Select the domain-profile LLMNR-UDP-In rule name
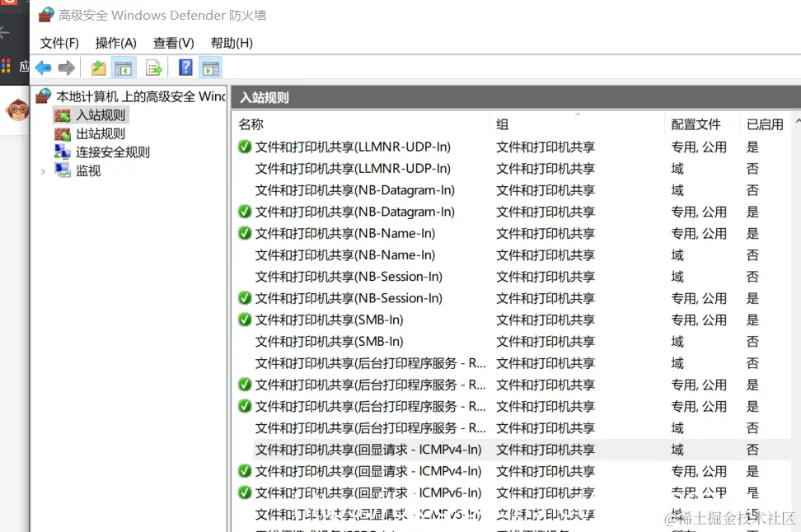This screenshot has width=801, height=532. (353, 169)
